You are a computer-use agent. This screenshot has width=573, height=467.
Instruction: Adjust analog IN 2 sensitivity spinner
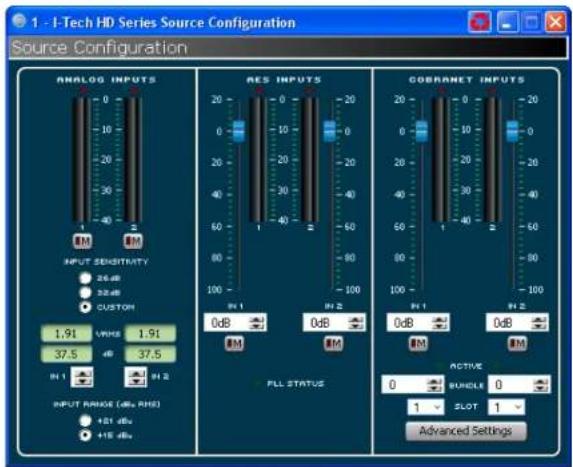(136, 377)
